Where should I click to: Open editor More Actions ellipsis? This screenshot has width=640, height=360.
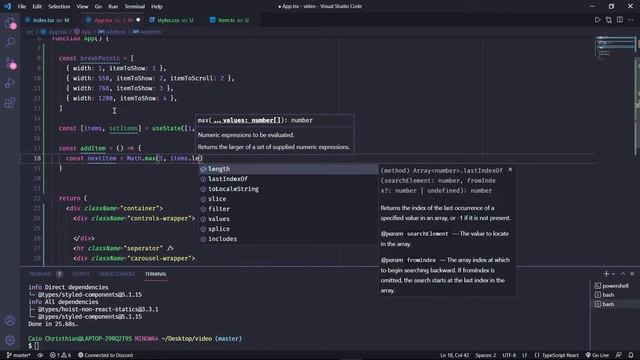[631, 20]
